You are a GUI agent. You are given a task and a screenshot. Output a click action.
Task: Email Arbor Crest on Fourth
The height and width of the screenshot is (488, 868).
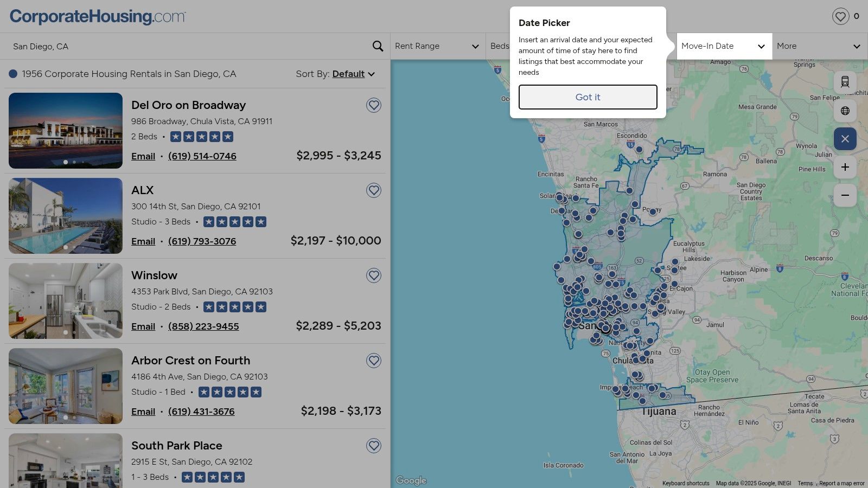pyautogui.click(x=143, y=412)
